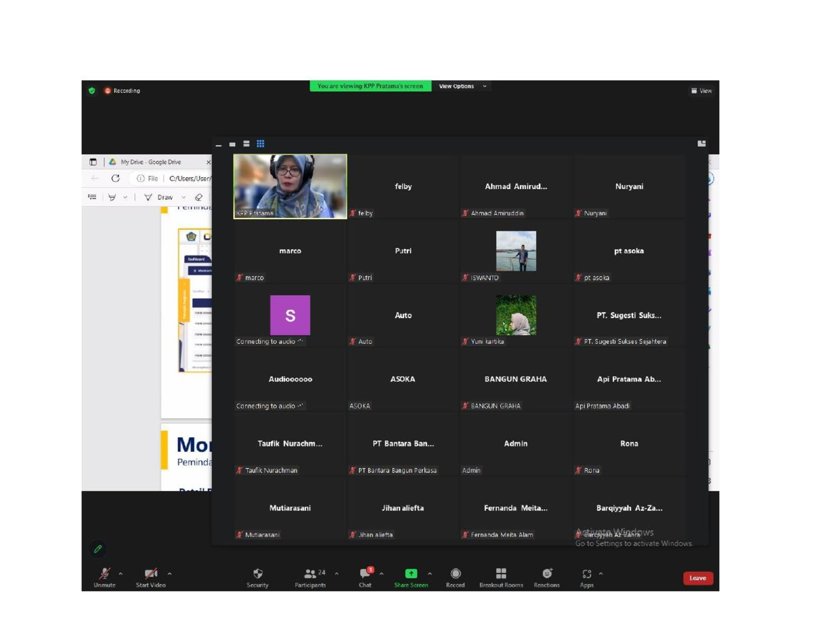Open Breakout Rooms
Screen dimensions: 833x644
(501, 574)
